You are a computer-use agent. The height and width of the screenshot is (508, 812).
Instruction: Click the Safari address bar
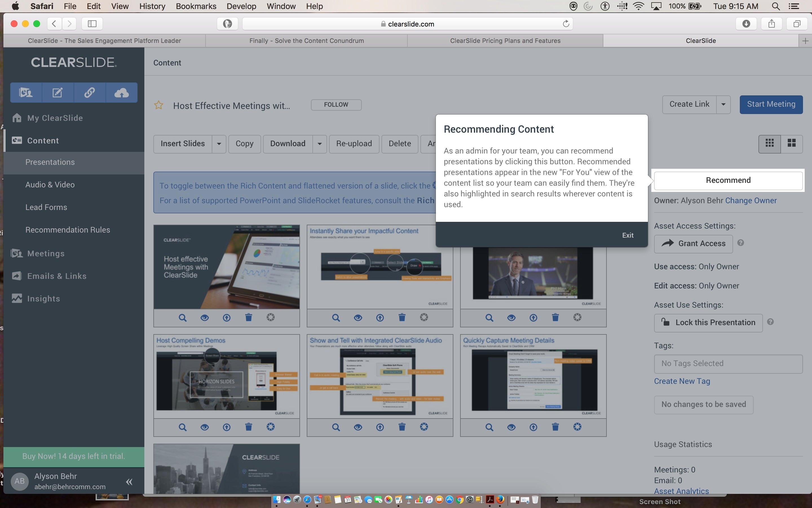point(407,24)
